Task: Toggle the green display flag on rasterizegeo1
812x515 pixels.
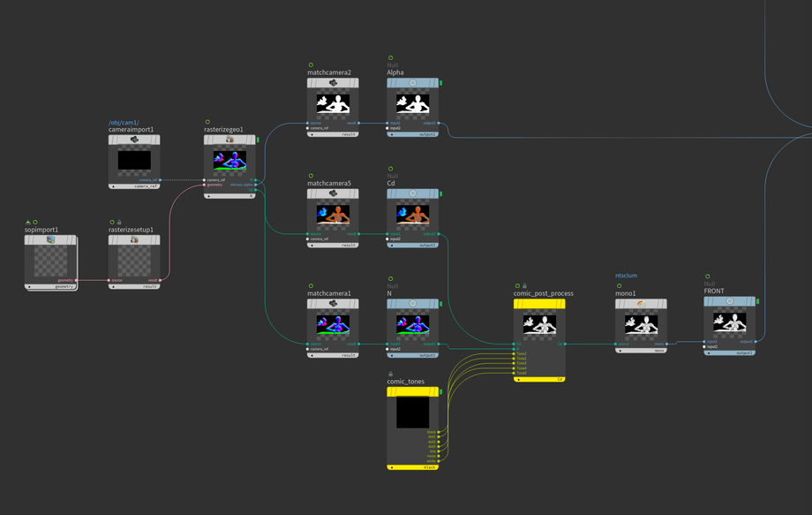Action: click(258, 140)
